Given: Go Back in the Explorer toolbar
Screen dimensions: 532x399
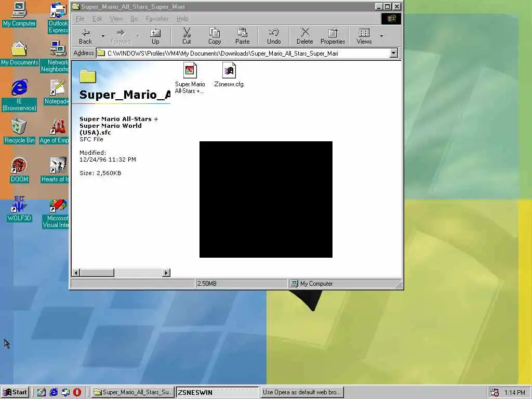Looking at the screenshot, I should [86, 36].
